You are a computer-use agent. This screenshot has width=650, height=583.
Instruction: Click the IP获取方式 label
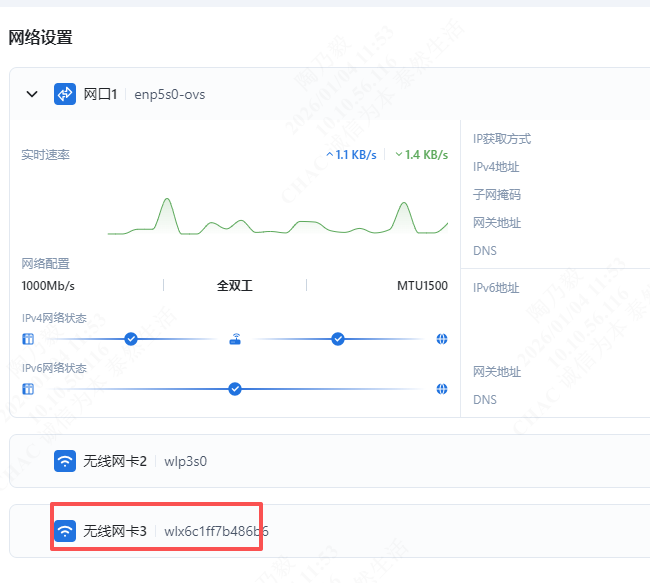point(502,139)
